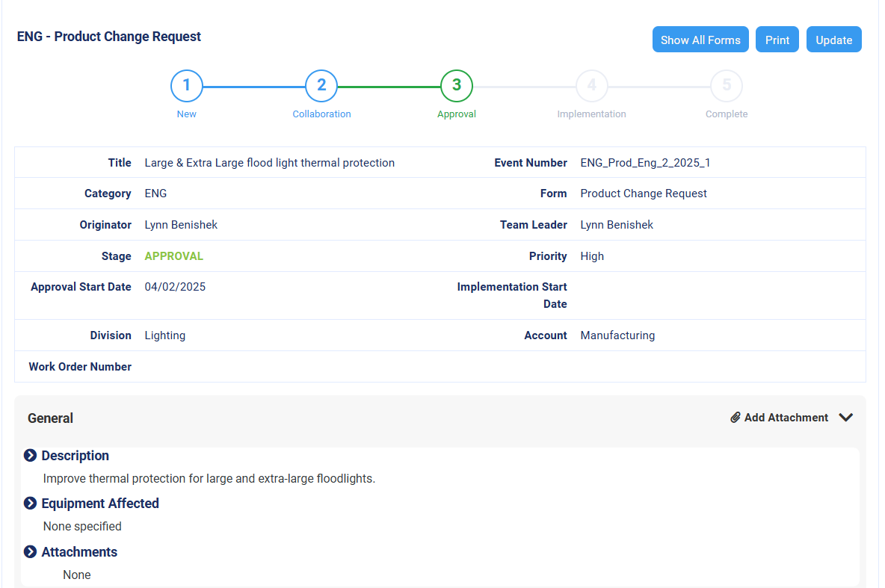Collapse the General section chevron
This screenshot has height=588, width=885.
tap(846, 418)
